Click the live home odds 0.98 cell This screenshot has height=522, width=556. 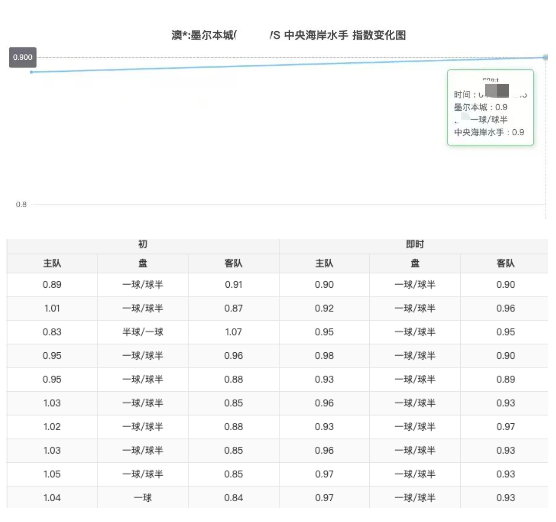tap(324, 356)
